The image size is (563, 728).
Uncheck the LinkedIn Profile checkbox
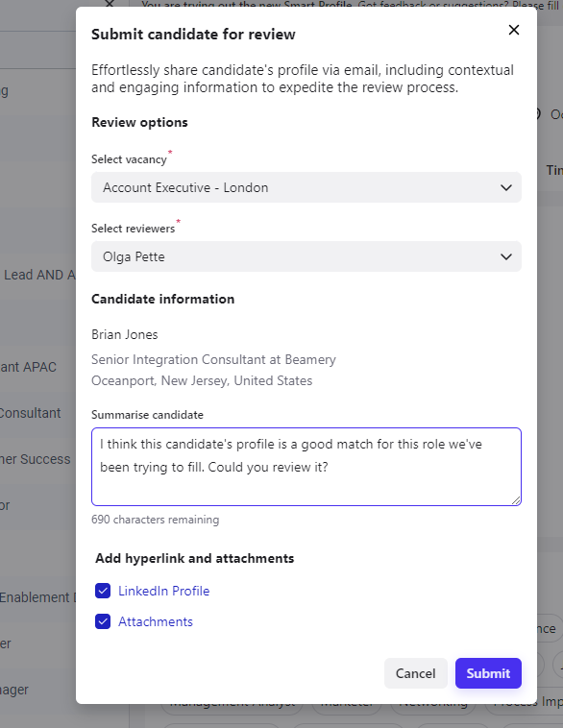(x=103, y=591)
